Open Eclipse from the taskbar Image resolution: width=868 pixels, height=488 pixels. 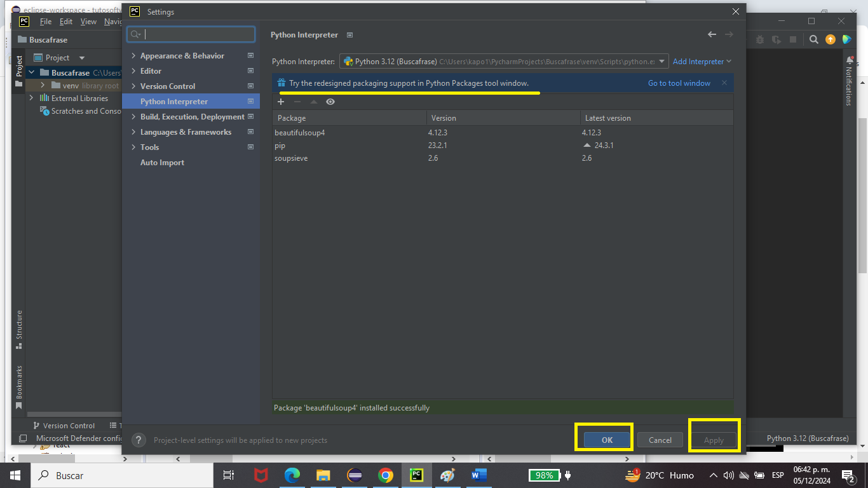click(355, 475)
